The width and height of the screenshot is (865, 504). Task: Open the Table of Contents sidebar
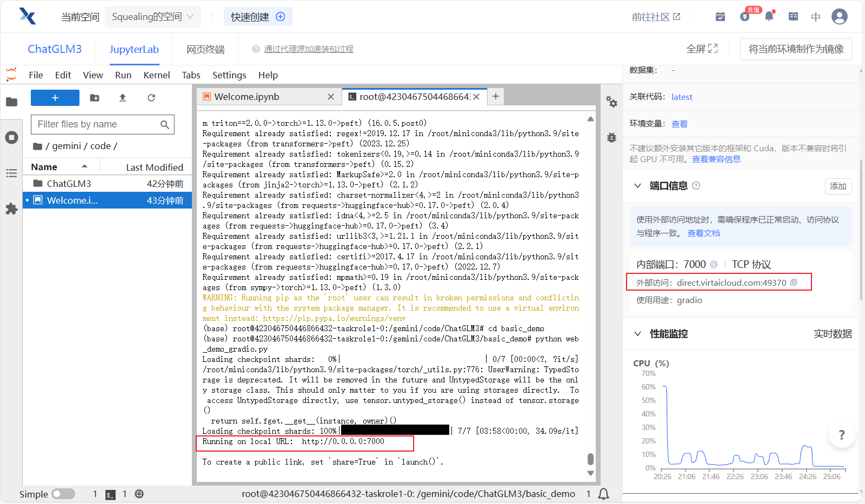[11, 173]
